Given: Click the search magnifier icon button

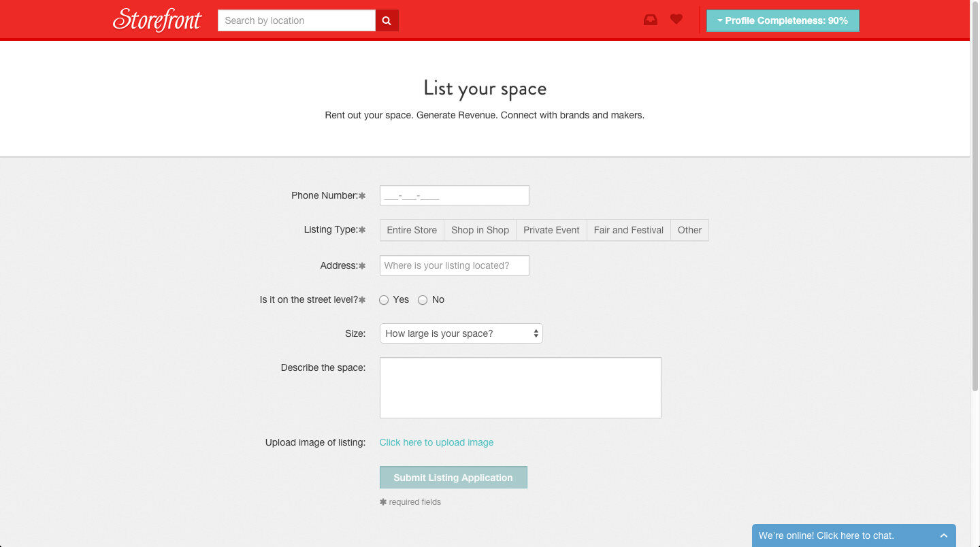Looking at the screenshot, I should [x=387, y=20].
